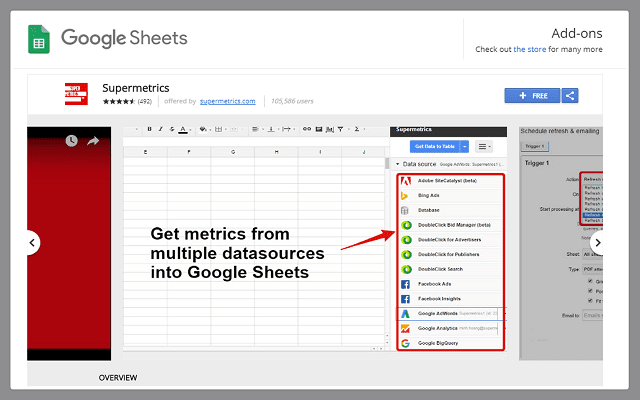
Task: Click the video share arrow icon
Action: point(93,141)
